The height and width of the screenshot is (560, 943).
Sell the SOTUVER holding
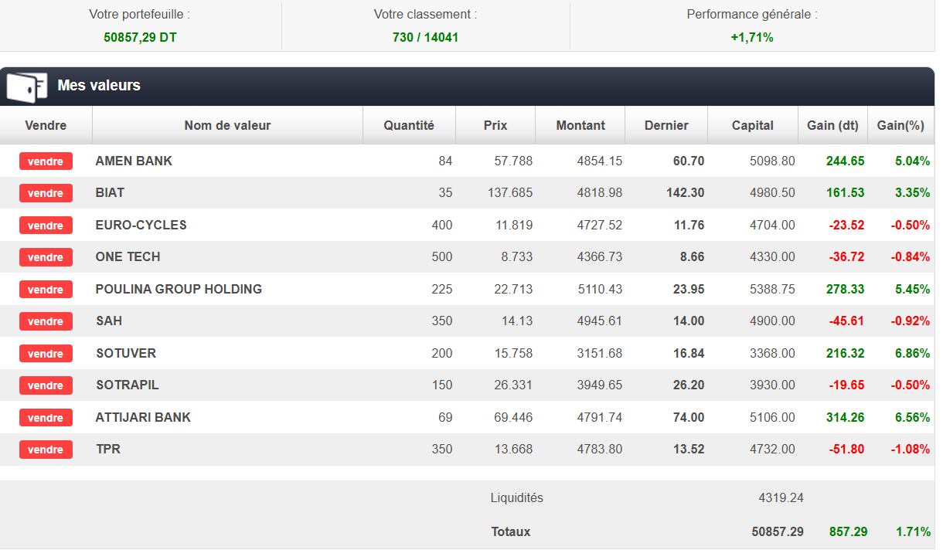(x=46, y=354)
